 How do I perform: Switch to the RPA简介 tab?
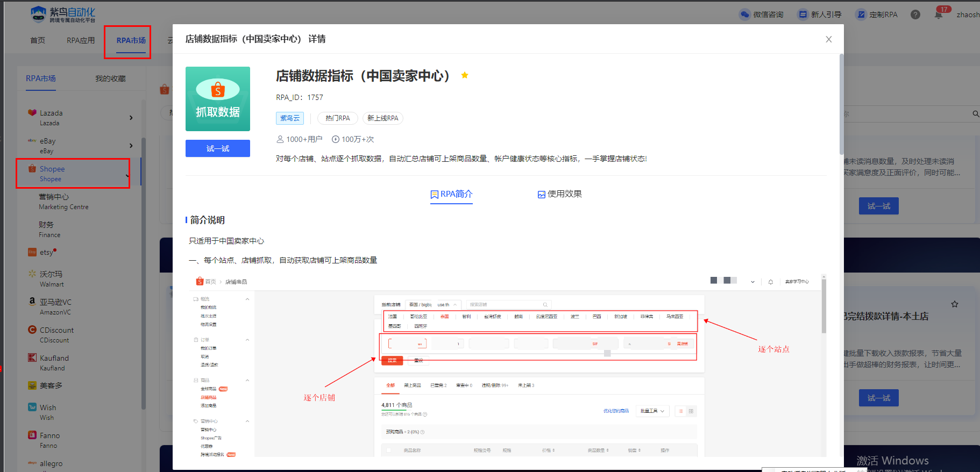pos(451,194)
